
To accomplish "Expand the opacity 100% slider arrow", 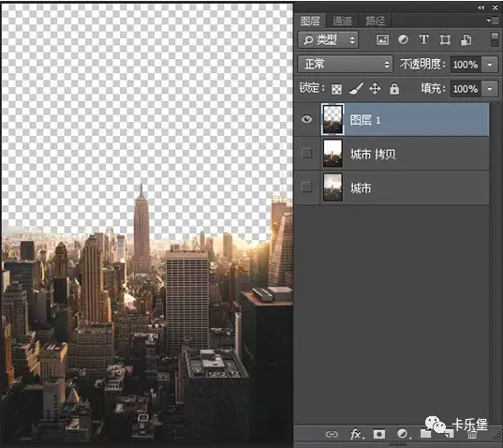I will [490, 65].
